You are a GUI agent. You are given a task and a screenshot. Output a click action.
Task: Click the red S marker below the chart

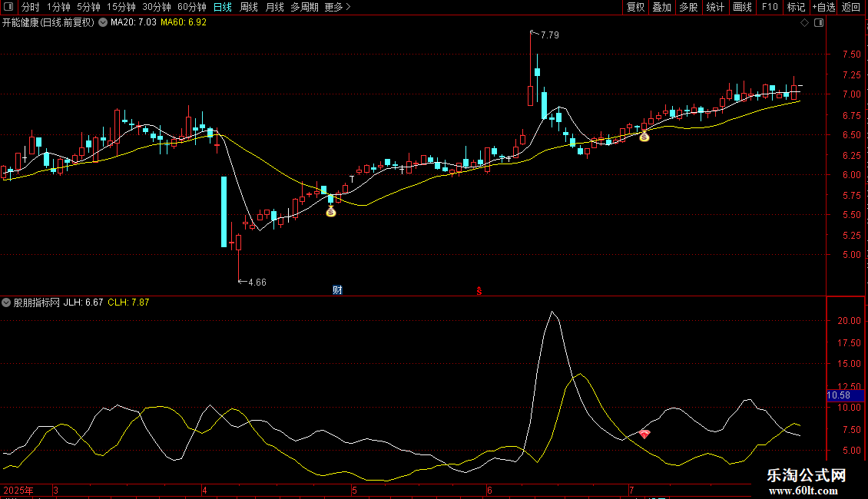click(479, 291)
